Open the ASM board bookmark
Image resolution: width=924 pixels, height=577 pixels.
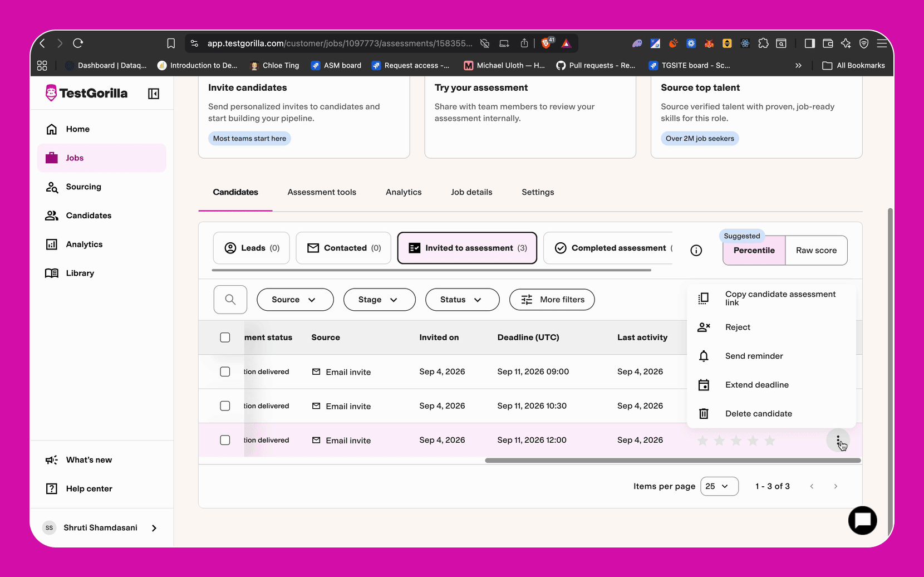point(336,66)
